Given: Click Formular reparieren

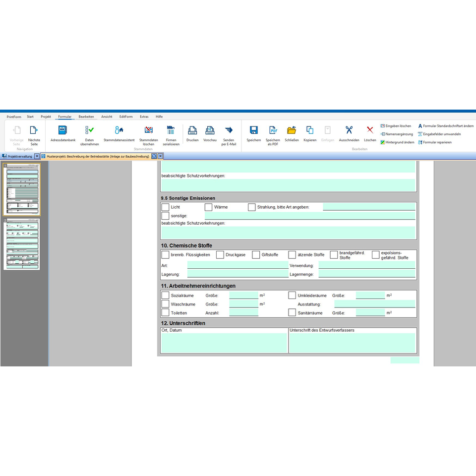Looking at the screenshot, I should (435, 142).
